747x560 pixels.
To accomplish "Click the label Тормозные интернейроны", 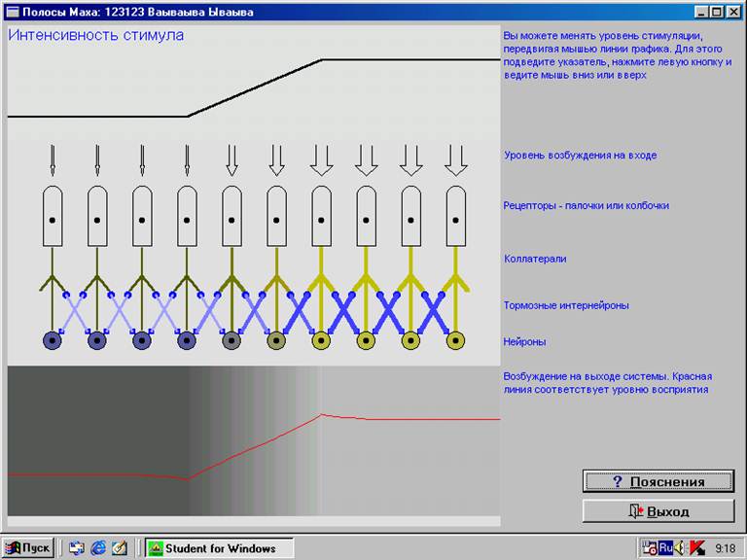I will point(566,305).
